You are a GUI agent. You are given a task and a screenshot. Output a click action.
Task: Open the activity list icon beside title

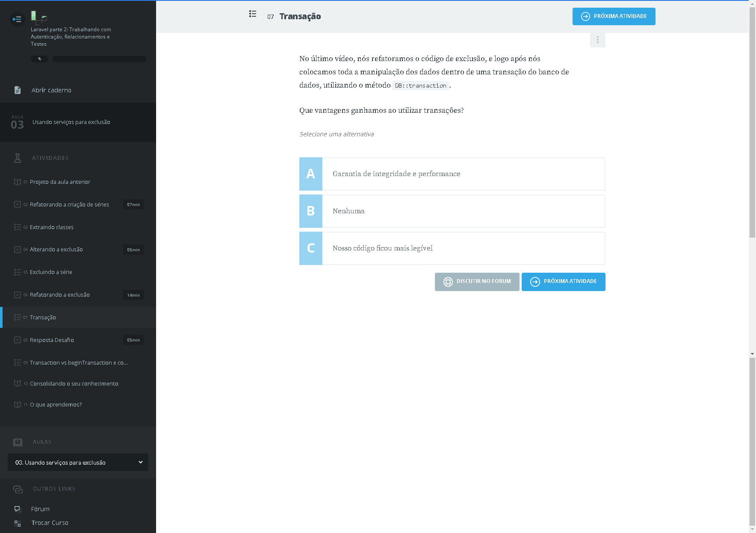[x=253, y=14]
